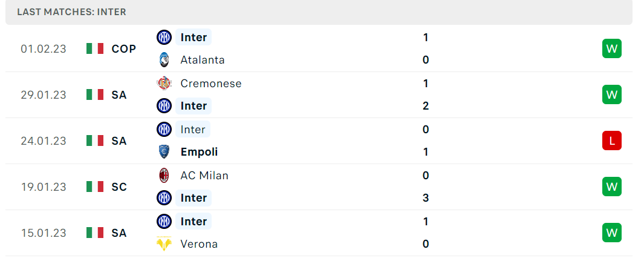
Task: Click Italy flag beside COP competition
Action: [x=95, y=48]
